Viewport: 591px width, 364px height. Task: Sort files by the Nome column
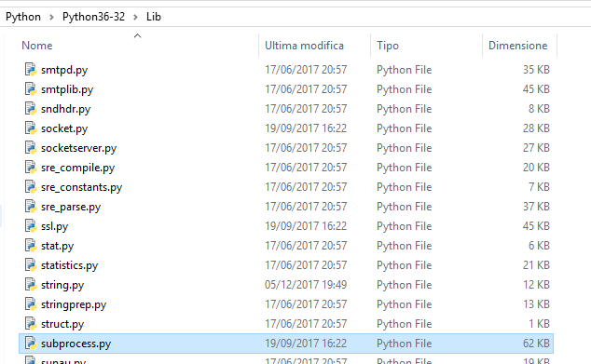[37, 46]
